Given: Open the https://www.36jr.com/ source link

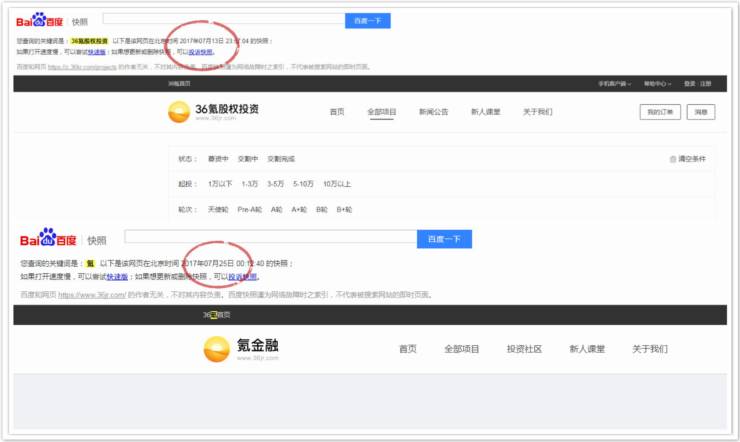Looking at the screenshot, I should (x=92, y=295).
